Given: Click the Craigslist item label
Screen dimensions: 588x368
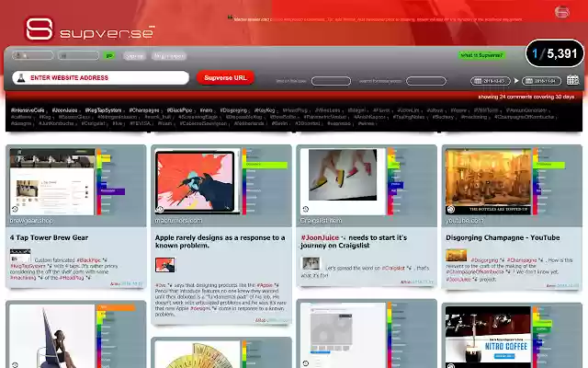Looking at the screenshot, I should pos(321,221).
